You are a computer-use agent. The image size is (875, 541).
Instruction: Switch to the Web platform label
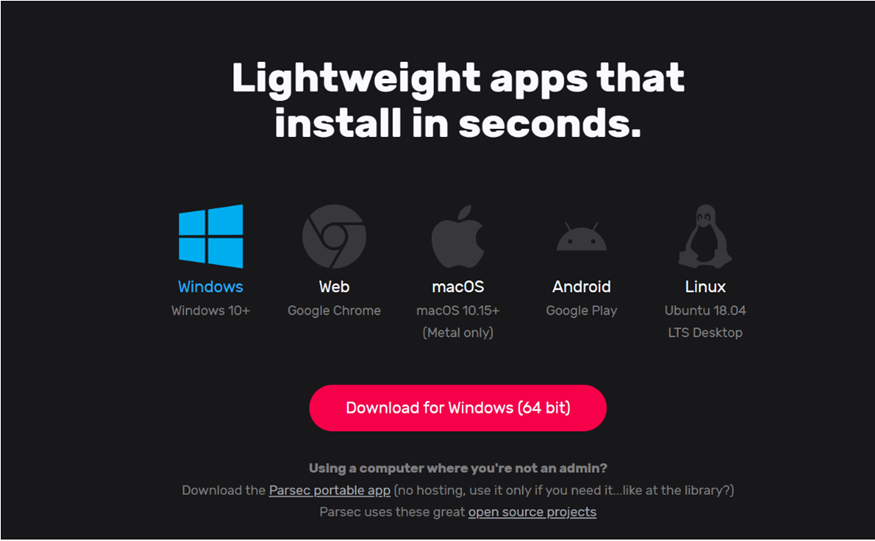tap(334, 286)
